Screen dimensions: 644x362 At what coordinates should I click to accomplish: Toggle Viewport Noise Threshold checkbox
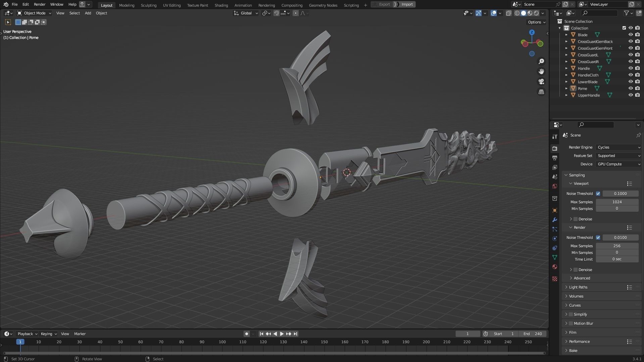pos(598,194)
